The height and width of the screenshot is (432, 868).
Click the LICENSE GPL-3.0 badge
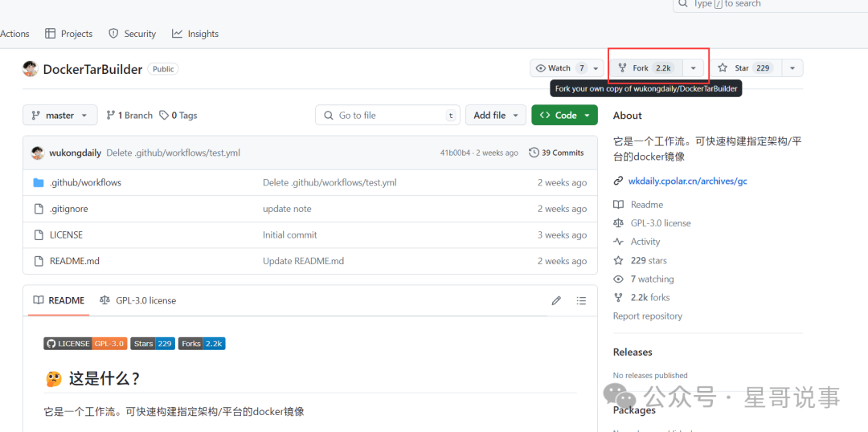(x=86, y=344)
